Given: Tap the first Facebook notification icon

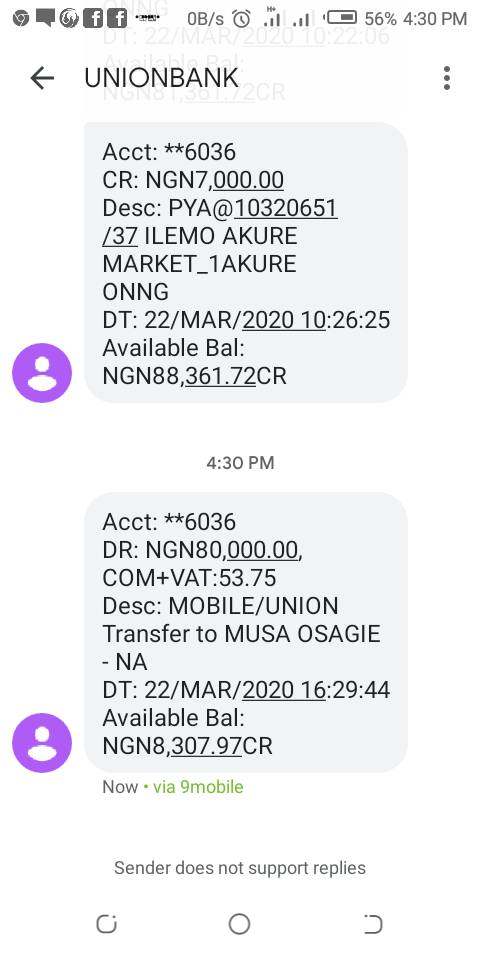Looking at the screenshot, I should pos(92,19).
